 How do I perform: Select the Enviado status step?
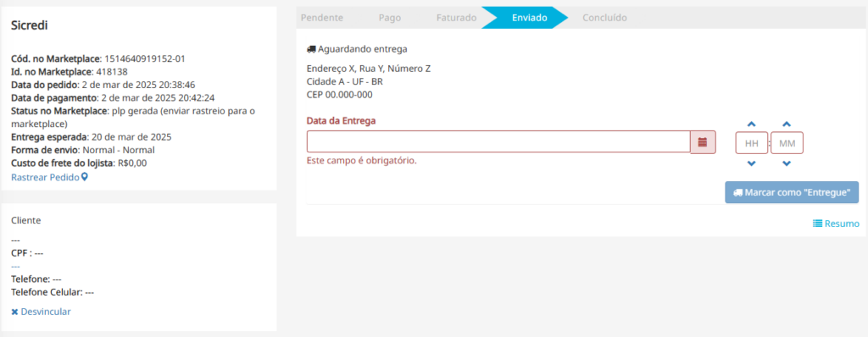tap(529, 18)
